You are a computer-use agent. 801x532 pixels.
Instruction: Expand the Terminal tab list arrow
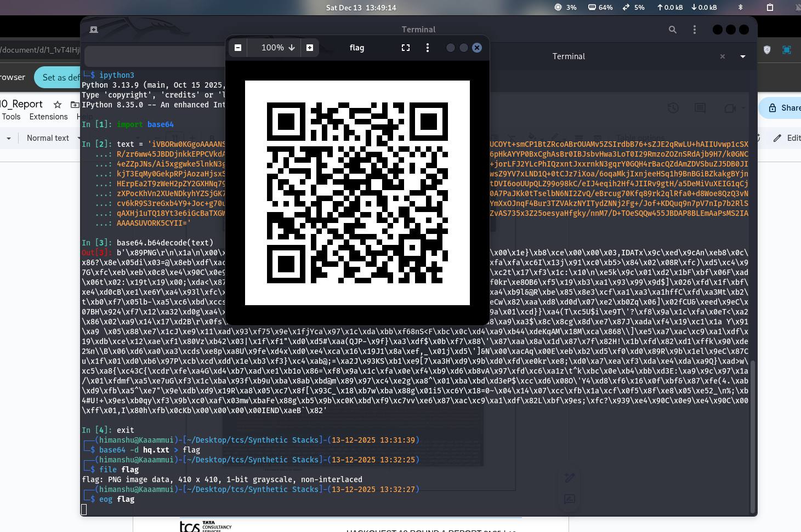pyautogui.click(x=743, y=56)
